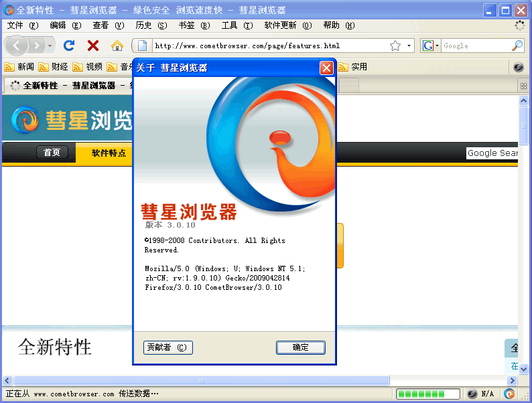Click the horizontal scrollbar left arrow
532x403 pixels.
(7, 381)
